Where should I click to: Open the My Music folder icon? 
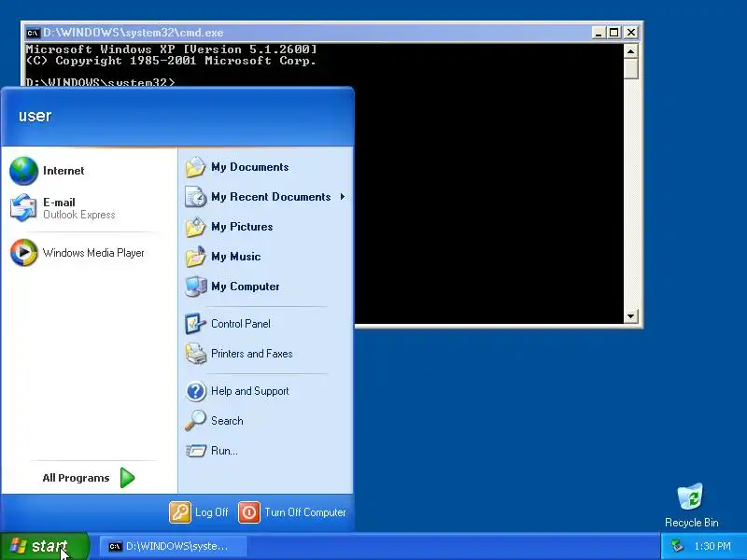(195, 257)
